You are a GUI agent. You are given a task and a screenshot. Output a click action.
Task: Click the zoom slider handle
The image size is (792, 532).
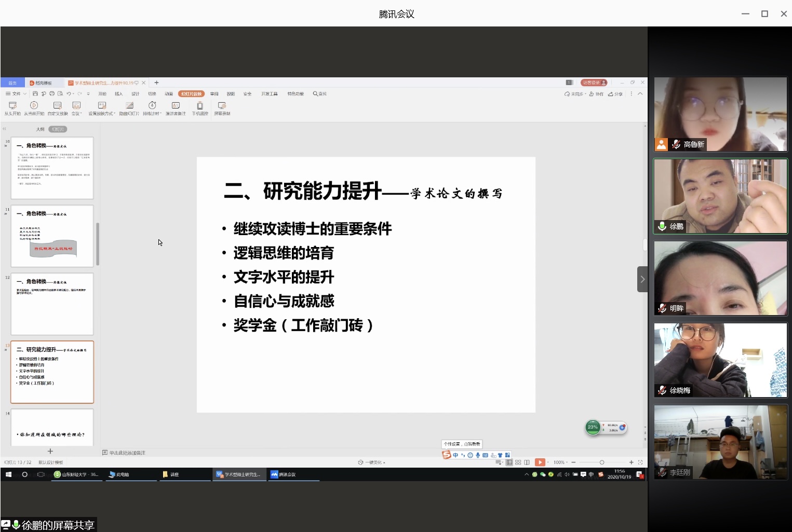[602, 462]
